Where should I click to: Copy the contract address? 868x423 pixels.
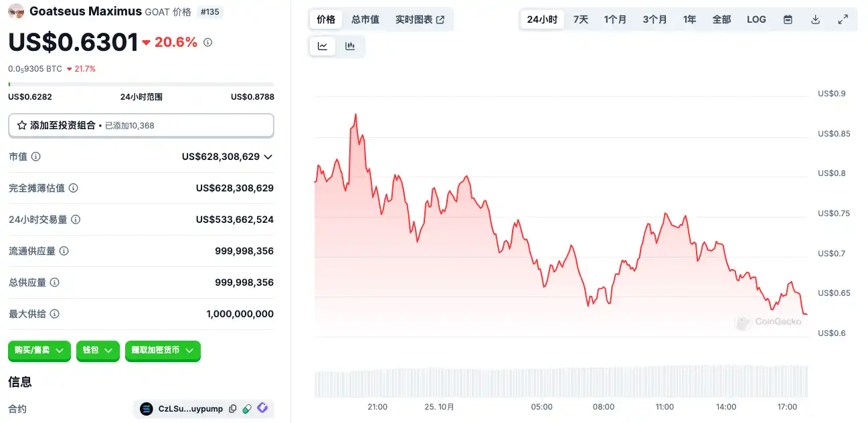pyautogui.click(x=233, y=409)
